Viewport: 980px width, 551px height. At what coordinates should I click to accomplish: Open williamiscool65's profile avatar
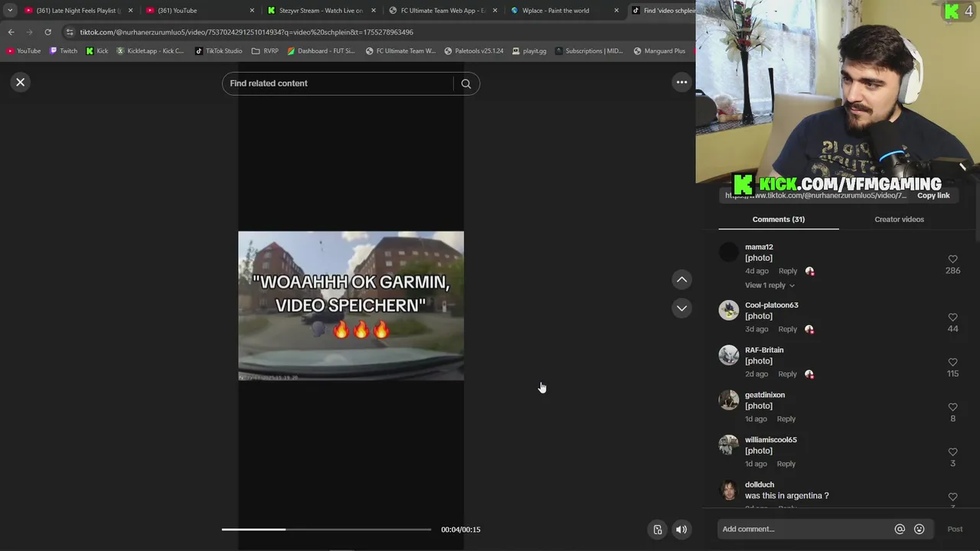click(x=729, y=445)
